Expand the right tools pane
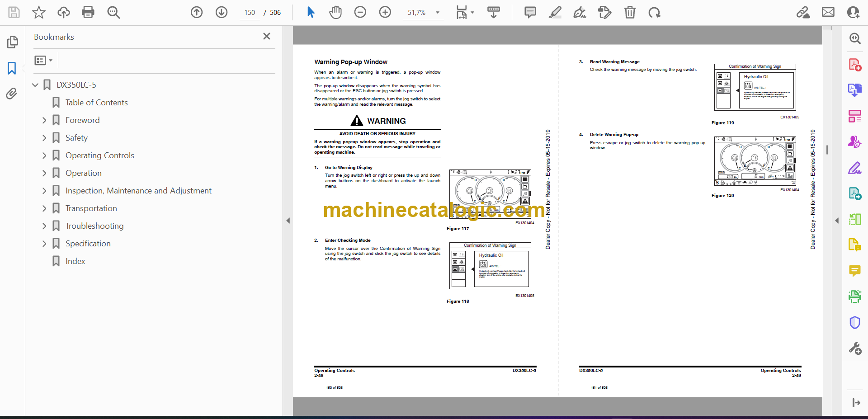868x419 pixels. point(856,403)
